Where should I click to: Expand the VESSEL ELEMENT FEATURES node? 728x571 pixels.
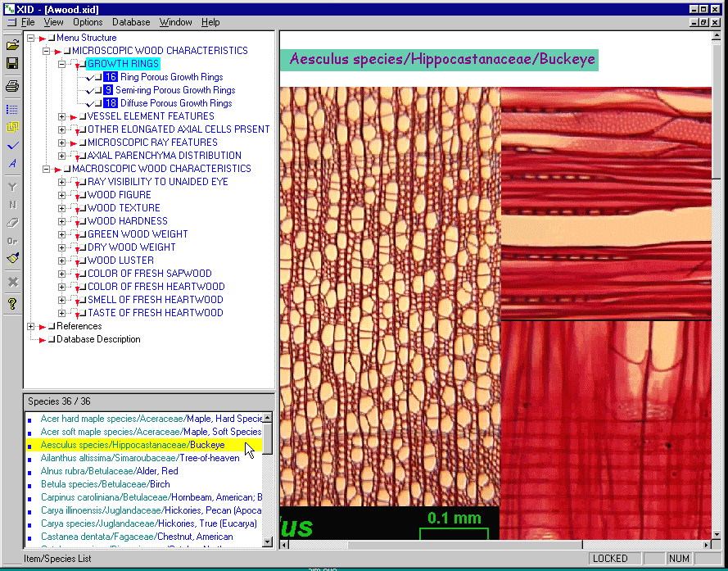point(62,116)
